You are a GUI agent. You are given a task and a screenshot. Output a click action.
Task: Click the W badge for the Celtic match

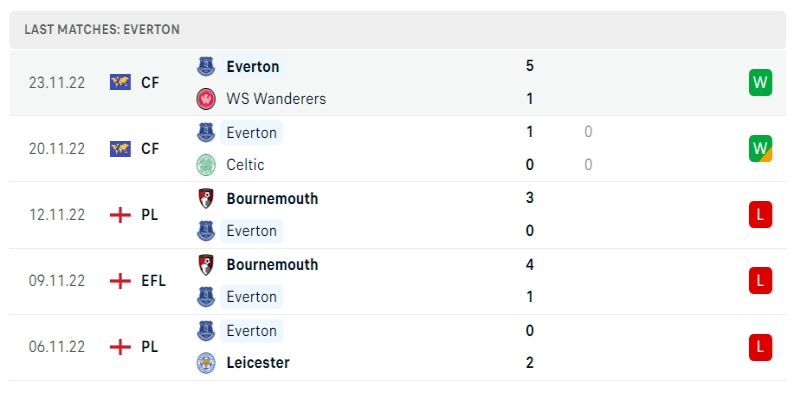760,148
